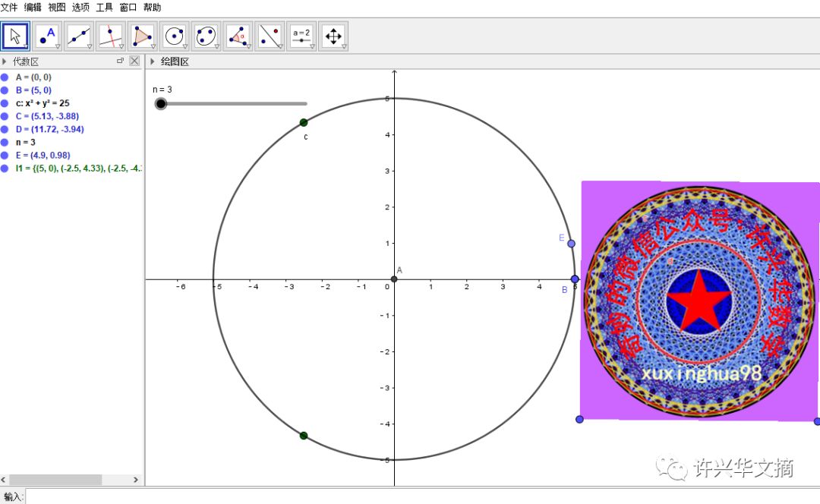Close the 代数区 algebra panel

click(x=134, y=61)
